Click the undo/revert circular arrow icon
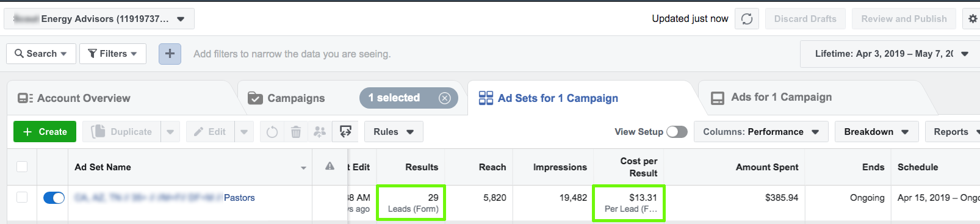The width and height of the screenshot is (980, 224). (x=272, y=132)
